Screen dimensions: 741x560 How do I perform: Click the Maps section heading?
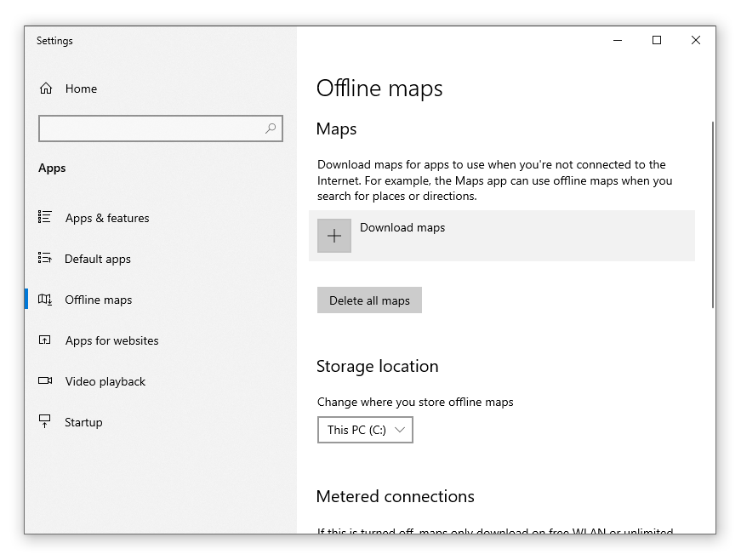click(337, 129)
